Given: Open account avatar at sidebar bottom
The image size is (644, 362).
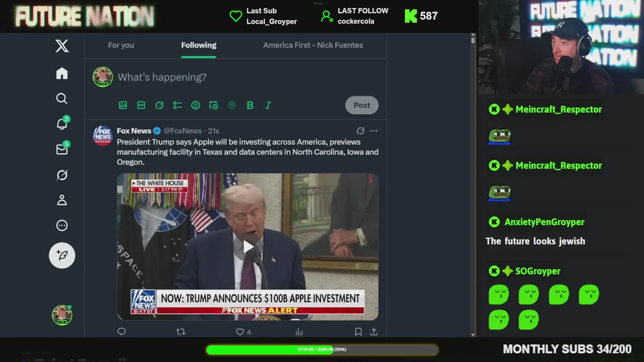Looking at the screenshot, I should pos(62,315).
